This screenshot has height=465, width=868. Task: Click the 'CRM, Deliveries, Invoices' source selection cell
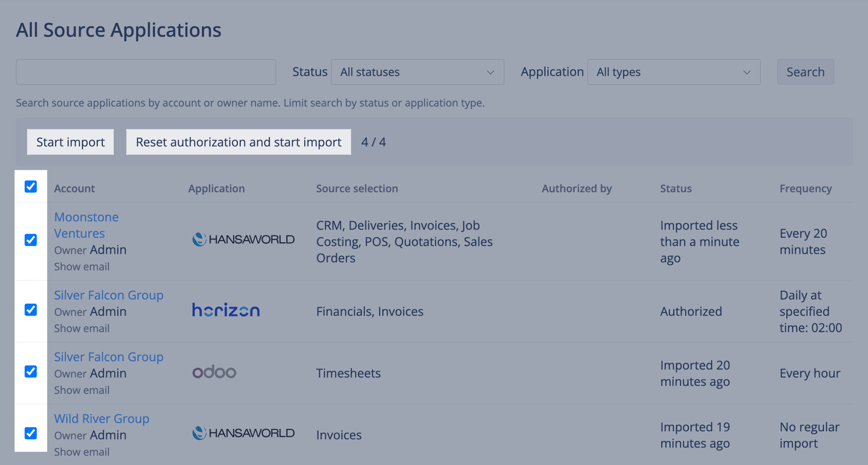tap(405, 242)
